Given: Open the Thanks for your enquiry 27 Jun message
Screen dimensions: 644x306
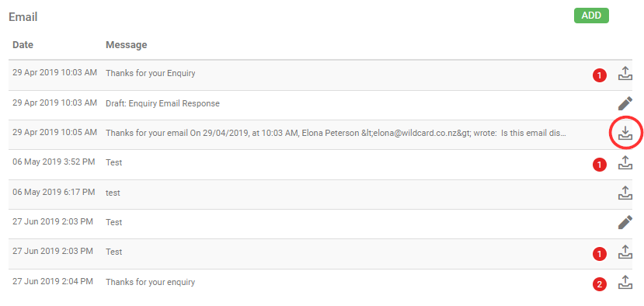Looking at the screenshot, I should [151, 282].
